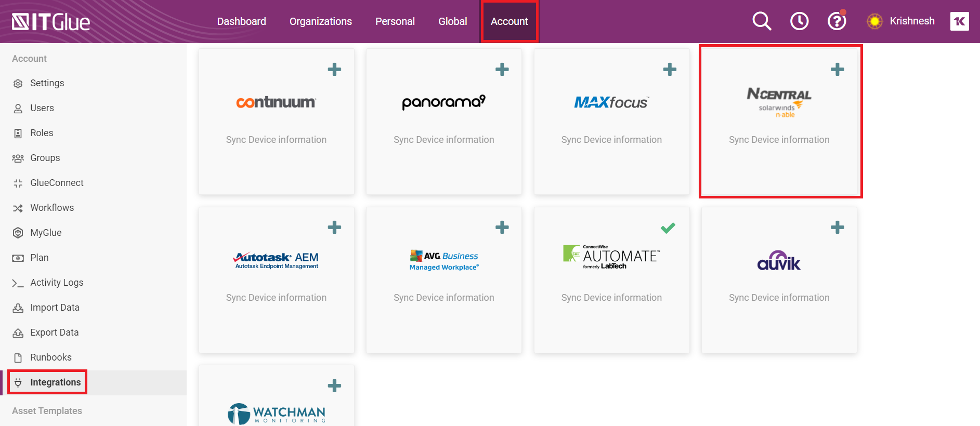Viewport: 980px width, 426px height.
Task: Click the Import Data tray icon
Action: click(18, 308)
